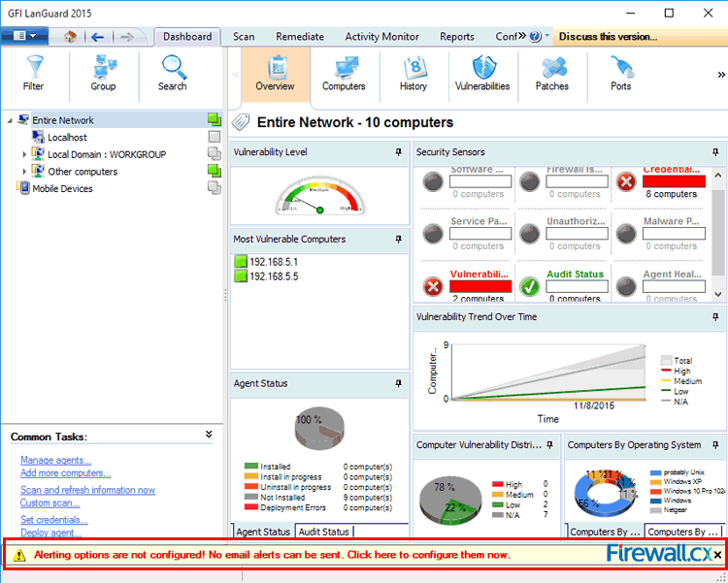Select the Overview dashboard view

[x=276, y=73]
